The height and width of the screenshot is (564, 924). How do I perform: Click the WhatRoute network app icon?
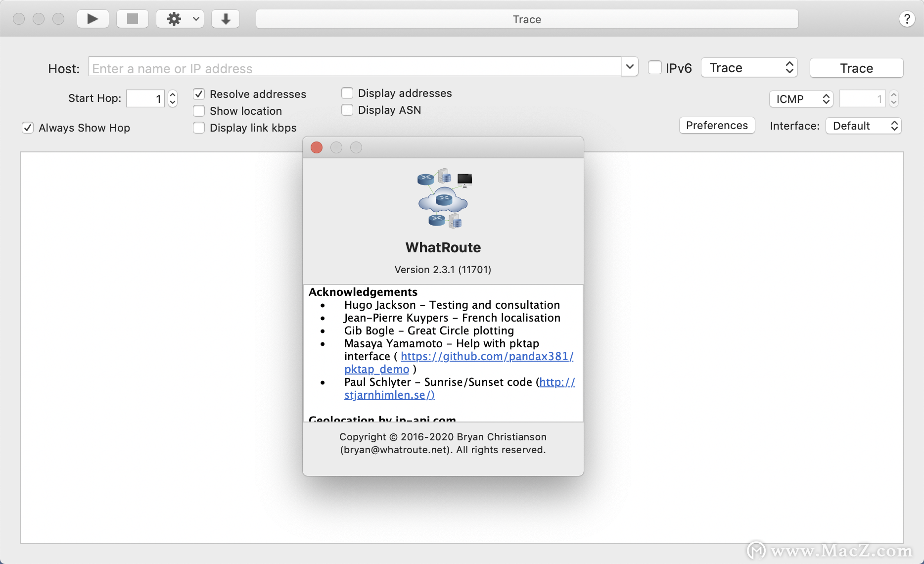444,198
